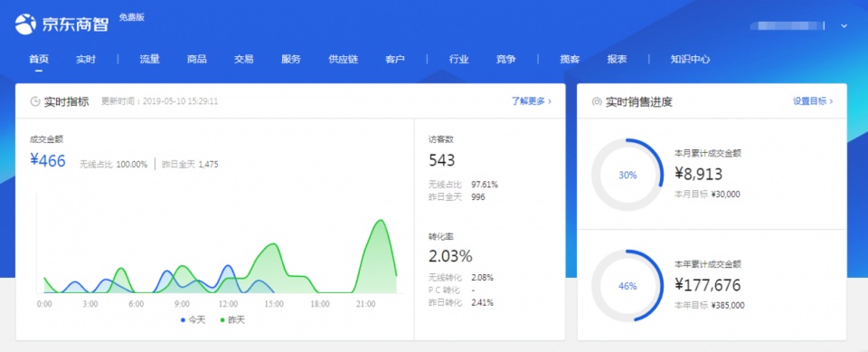The image size is (868, 352).
Task: Click the 46% yearly progress ring
Action: click(x=627, y=286)
